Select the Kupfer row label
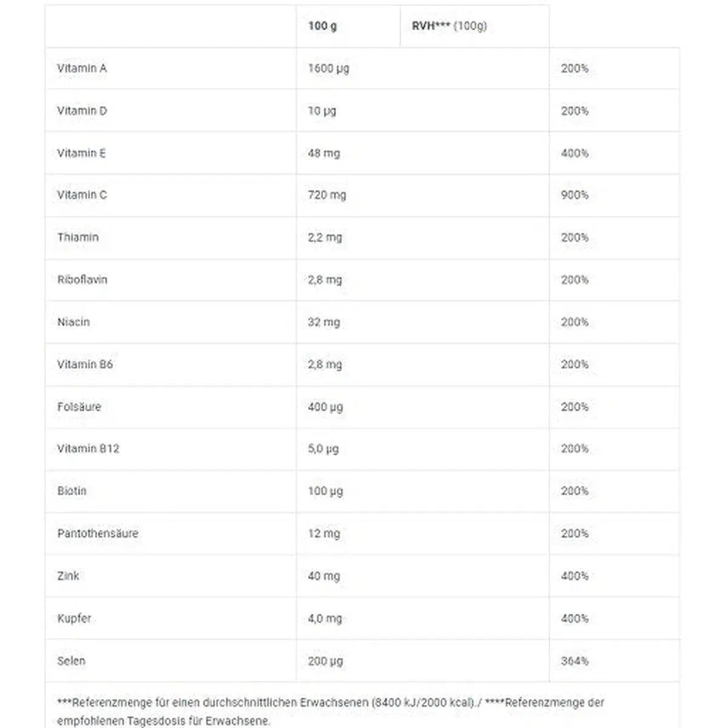Viewport: 728px width, 728px height. (x=74, y=618)
